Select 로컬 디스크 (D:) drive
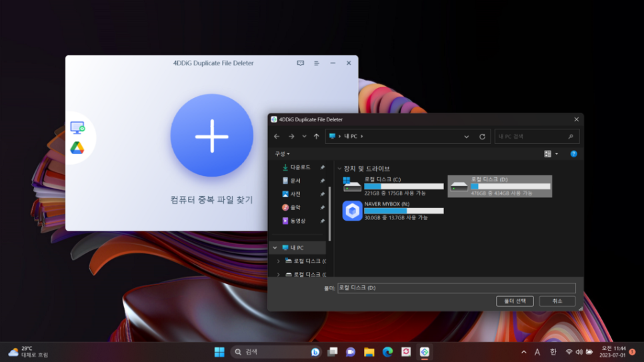Viewport: 644px width, 362px height. tap(500, 186)
